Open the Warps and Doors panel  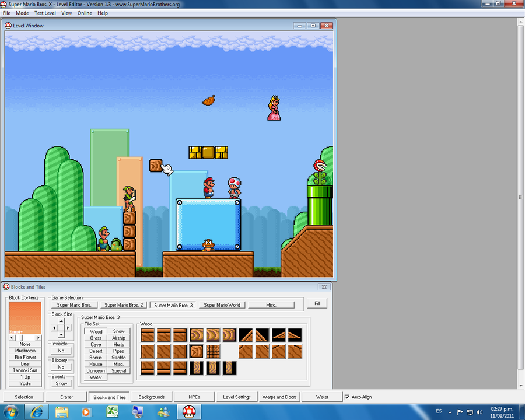279,397
